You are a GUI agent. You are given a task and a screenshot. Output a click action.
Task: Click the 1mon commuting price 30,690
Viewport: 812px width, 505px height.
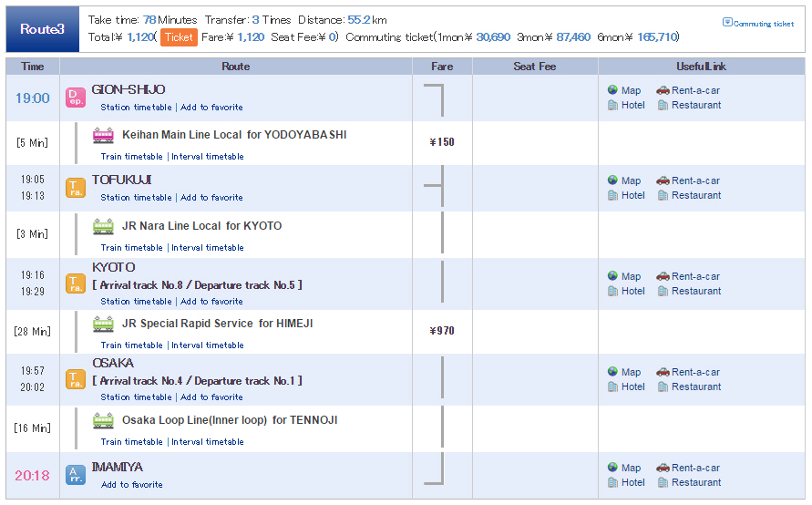point(493,37)
